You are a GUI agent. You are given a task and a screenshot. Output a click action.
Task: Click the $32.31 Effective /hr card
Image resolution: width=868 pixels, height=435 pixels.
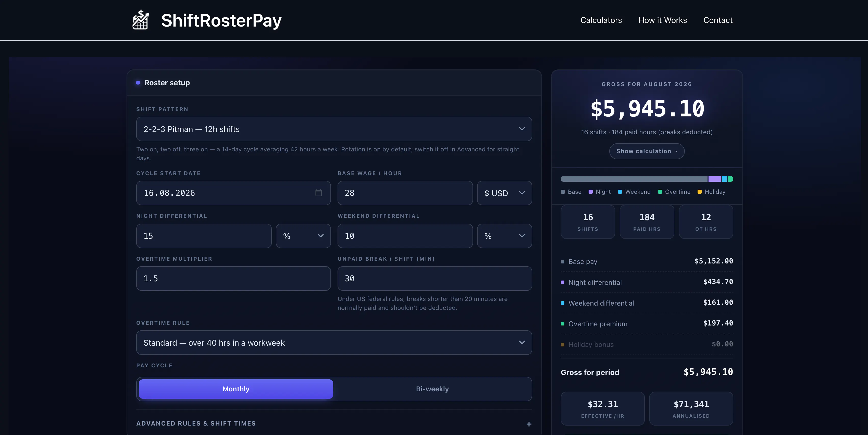(x=602, y=408)
